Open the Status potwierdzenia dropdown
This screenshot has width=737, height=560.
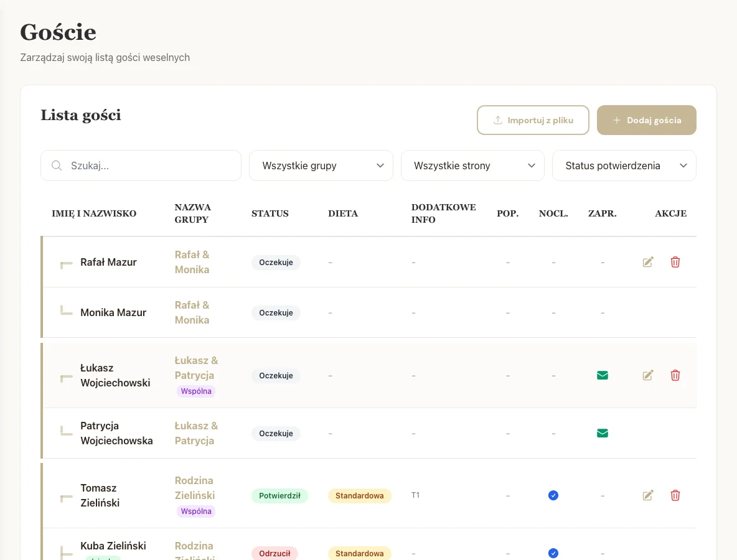click(x=624, y=166)
